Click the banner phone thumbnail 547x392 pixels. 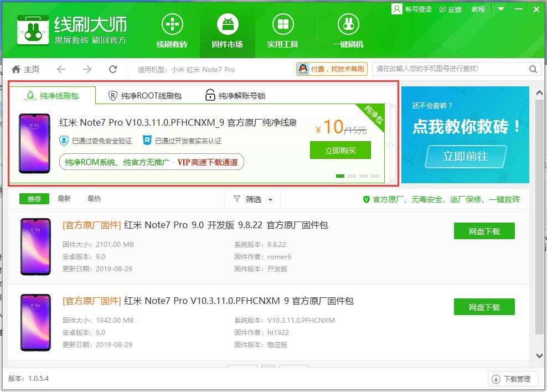34,143
